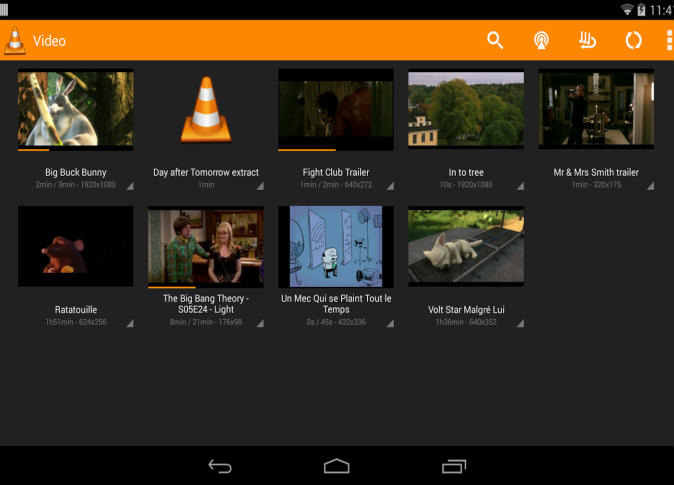Image resolution: width=674 pixels, height=485 pixels.
Task: Select the Day after Tomorrow extract title
Action: coord(206,172)
